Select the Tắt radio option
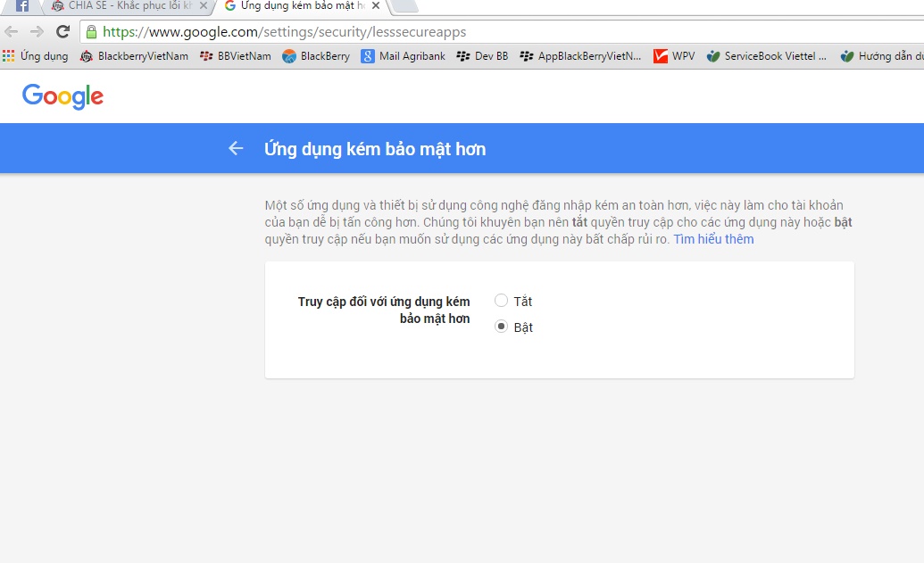924x563 pixels. [501, 301]
